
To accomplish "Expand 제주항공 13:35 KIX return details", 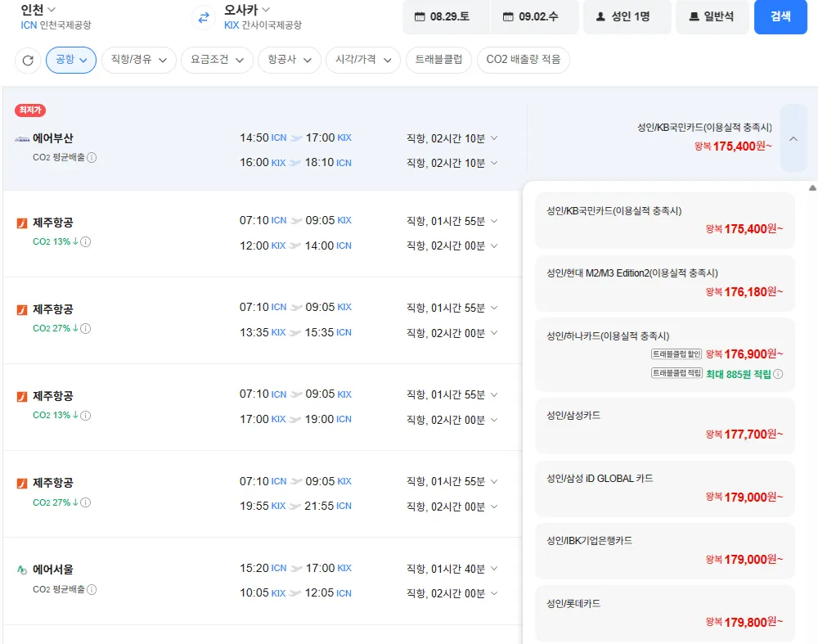I will (x=494, y=333).
